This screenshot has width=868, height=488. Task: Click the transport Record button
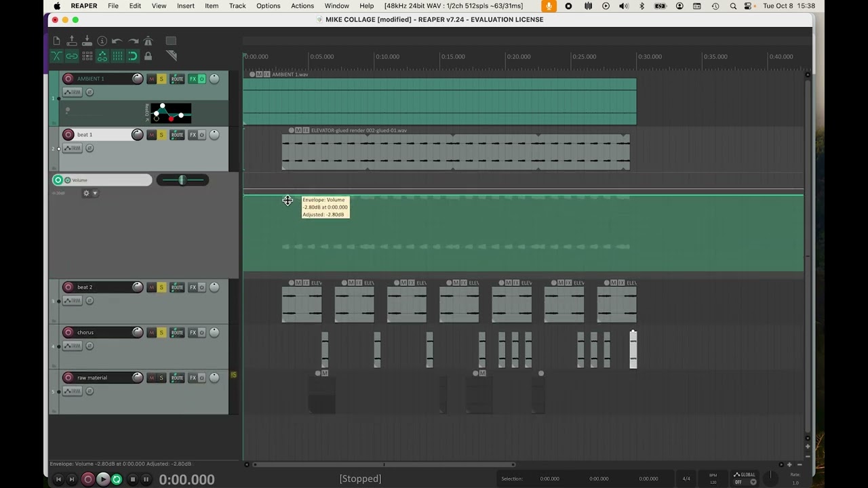coord(87,479)
